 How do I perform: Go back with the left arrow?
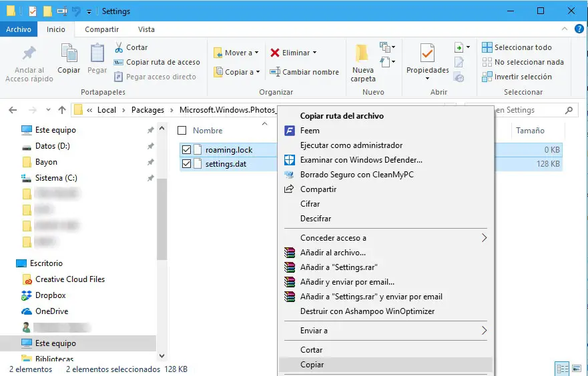(x=13, y=110)
